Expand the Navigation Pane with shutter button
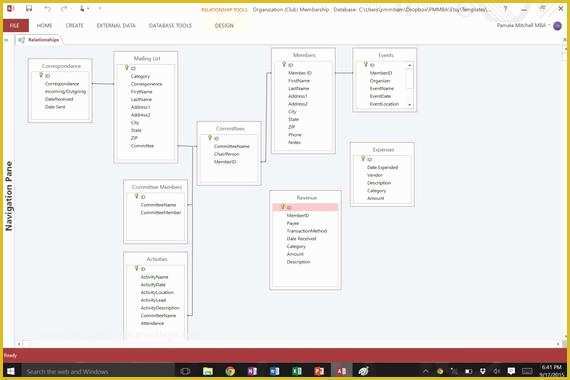570x380 pixels. [x=6, y=40]
